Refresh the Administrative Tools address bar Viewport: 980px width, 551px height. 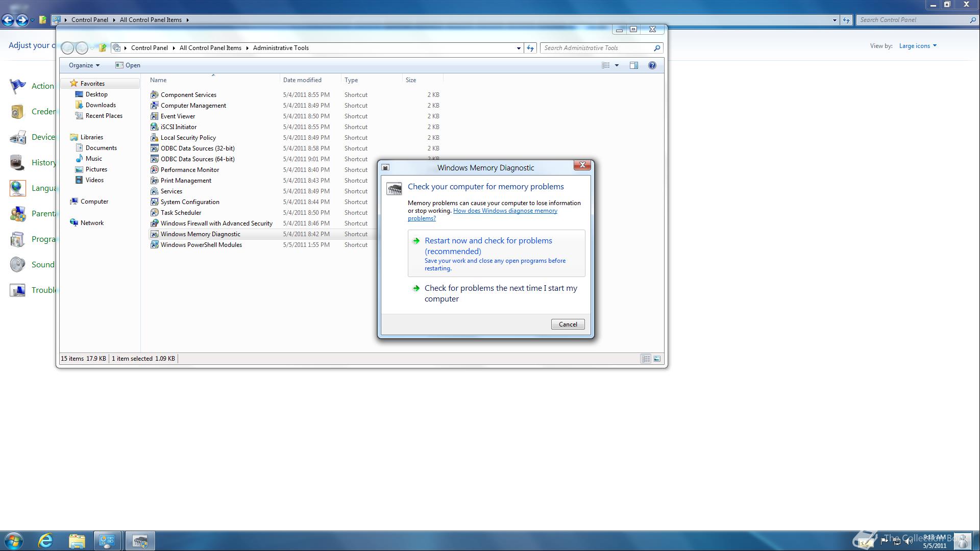(x=530, y=48)
